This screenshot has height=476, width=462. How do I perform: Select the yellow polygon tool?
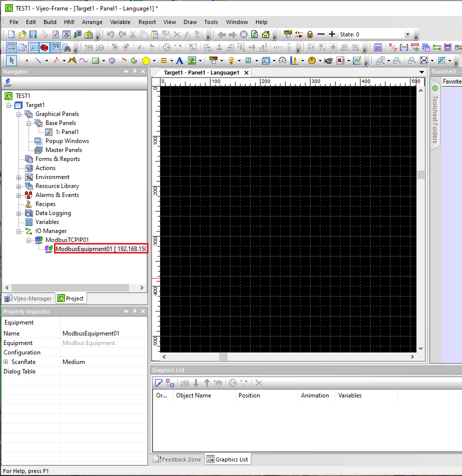pos(146,60)
